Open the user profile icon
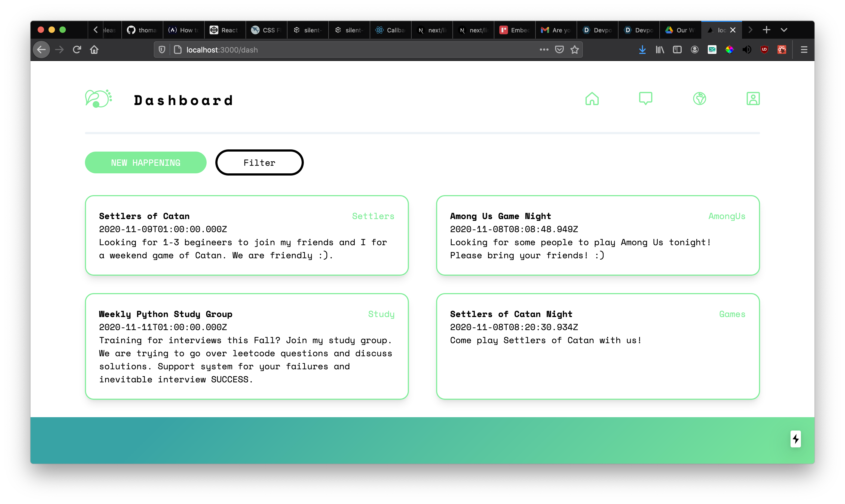 [753, 99]
